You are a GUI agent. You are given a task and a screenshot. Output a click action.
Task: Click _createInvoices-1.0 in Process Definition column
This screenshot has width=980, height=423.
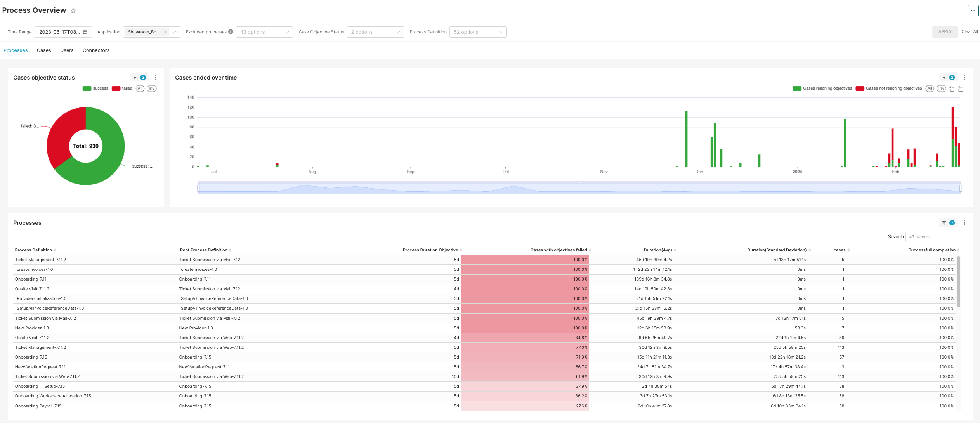34,270
